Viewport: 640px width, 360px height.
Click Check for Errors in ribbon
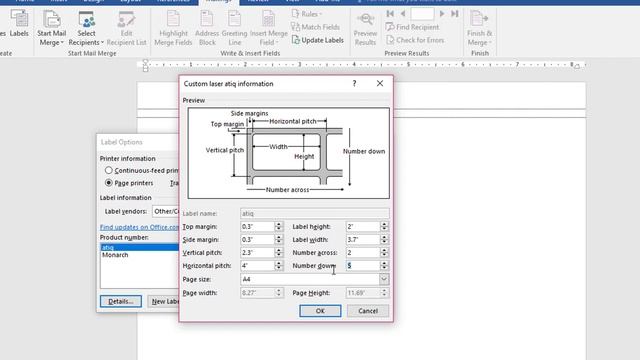[x=415, y=40]
